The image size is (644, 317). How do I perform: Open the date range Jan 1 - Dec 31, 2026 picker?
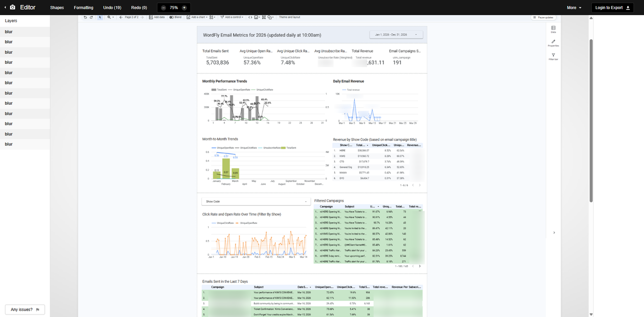396,35
